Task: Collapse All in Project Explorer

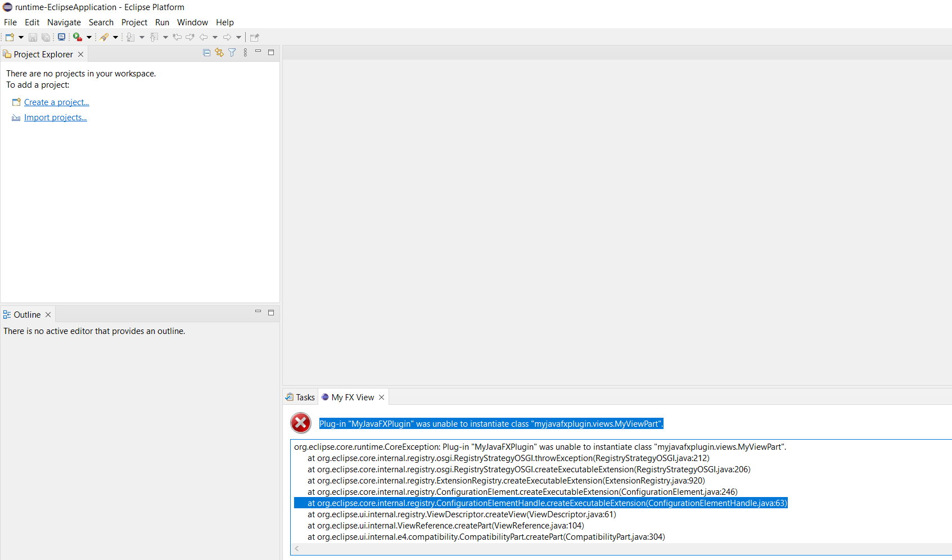Action: click(x=206, y=52)
